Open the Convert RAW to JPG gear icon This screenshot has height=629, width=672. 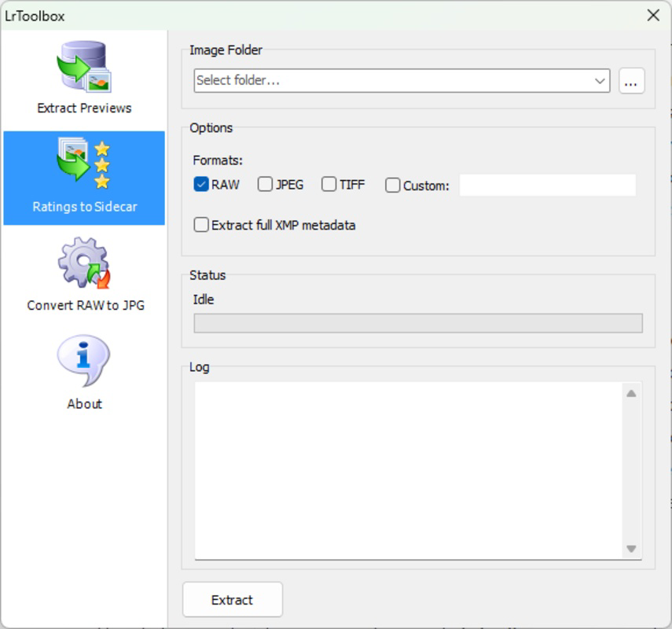(x=84, y=263)
